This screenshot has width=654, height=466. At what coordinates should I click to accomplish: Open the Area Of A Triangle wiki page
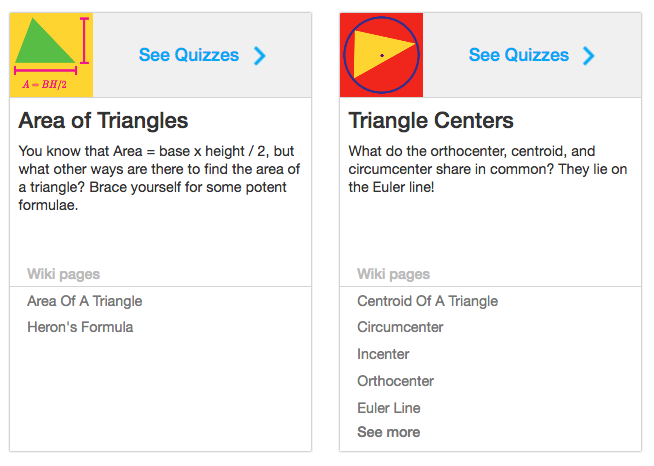[x=85, y=301]
